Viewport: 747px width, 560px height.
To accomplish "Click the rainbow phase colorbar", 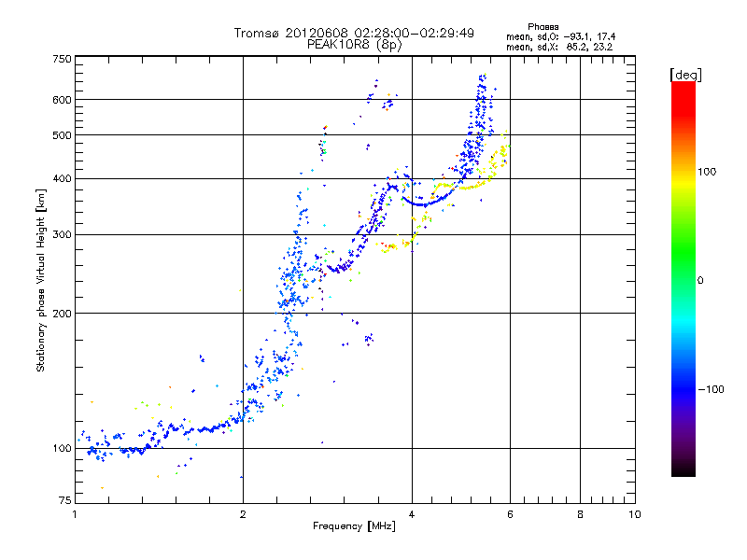I will [684, 278].
